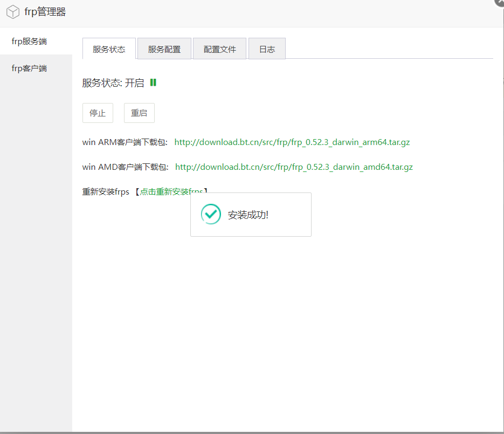View the 日志 tab

[x=267, y=49]
